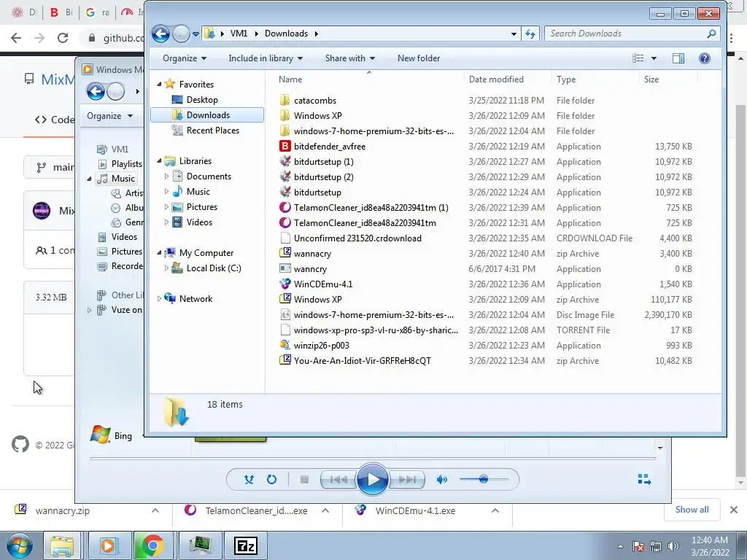This screenshot has width=747, height=560.
Task: Reload the Chrome page
Action: tap(63, 38)
